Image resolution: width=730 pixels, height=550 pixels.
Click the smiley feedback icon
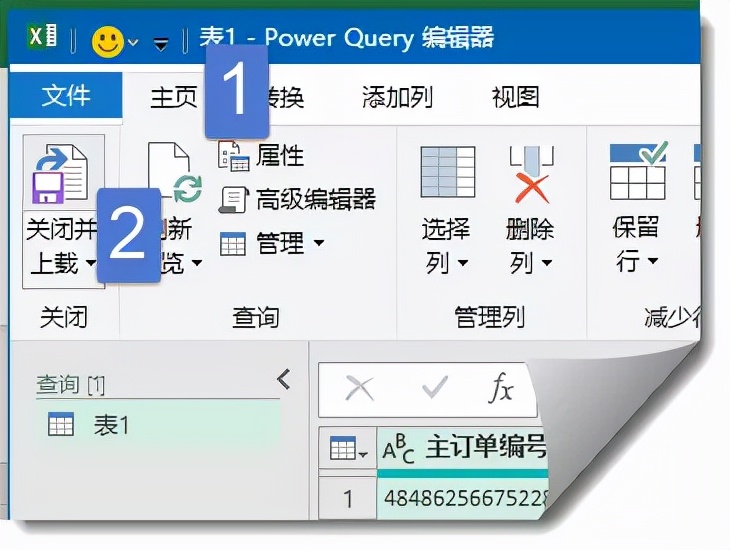(x=108, y=41)
